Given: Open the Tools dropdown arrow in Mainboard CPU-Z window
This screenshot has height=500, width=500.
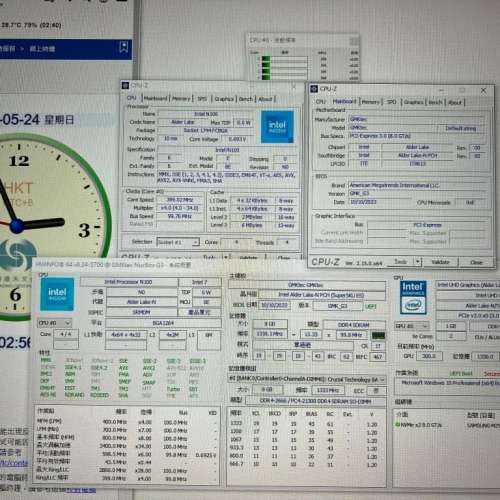Looking at the screenshot, I should [x=418, y=262].
